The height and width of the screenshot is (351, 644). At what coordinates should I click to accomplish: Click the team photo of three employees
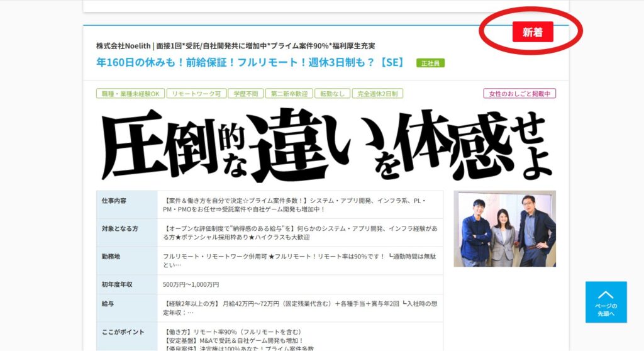pyautogui.click(x=504, y=228)
